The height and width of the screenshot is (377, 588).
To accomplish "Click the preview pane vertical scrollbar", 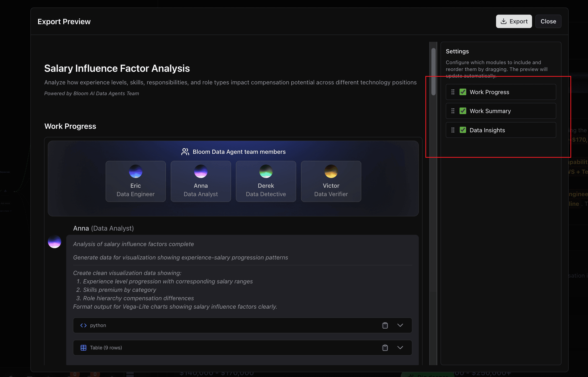I will pyautogui.click(x=433, y=72).
